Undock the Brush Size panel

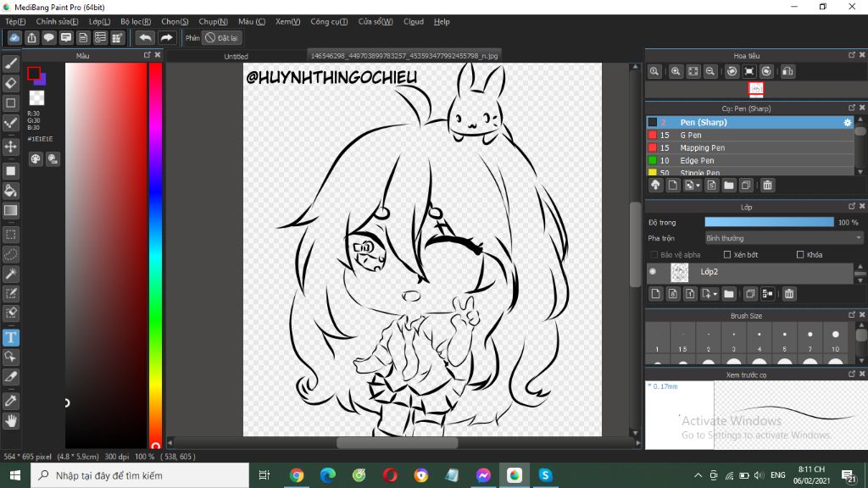click(851, 315)
